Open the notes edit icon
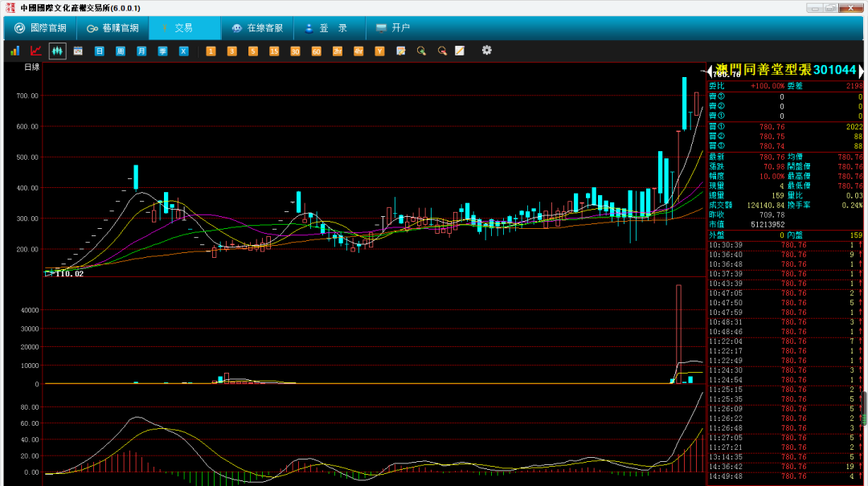The height and width of the screenshot is (486, 868). pyautogui.click(x=401, y=51)
